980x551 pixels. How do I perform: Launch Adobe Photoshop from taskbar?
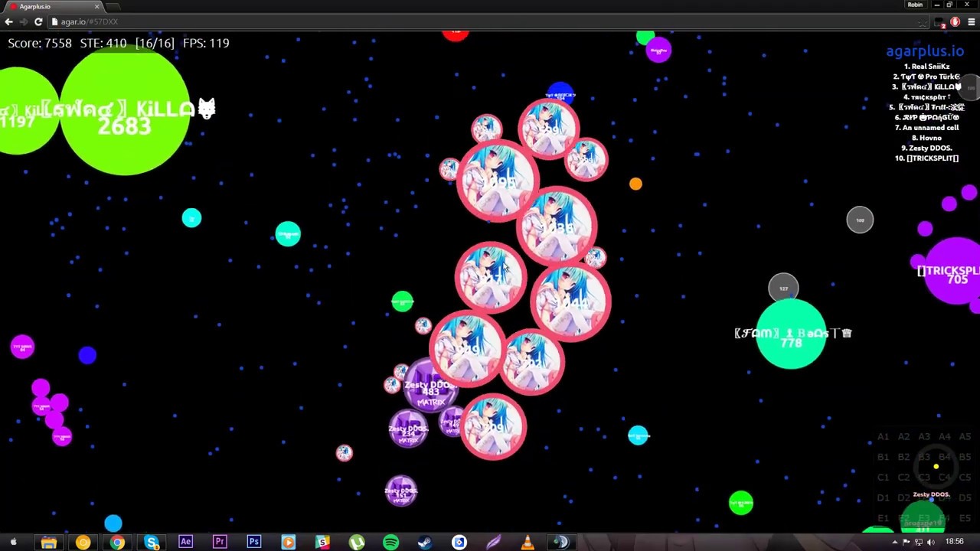point(253,543)
